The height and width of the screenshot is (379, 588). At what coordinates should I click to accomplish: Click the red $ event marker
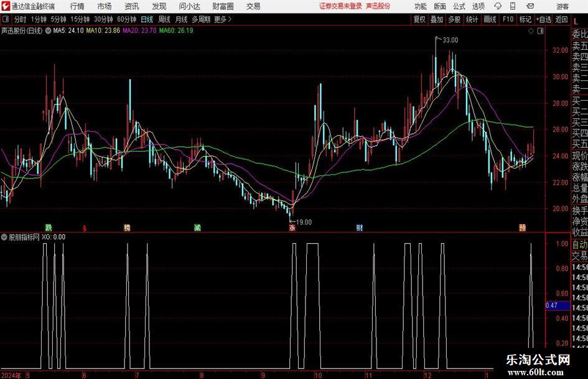(85, 228)
